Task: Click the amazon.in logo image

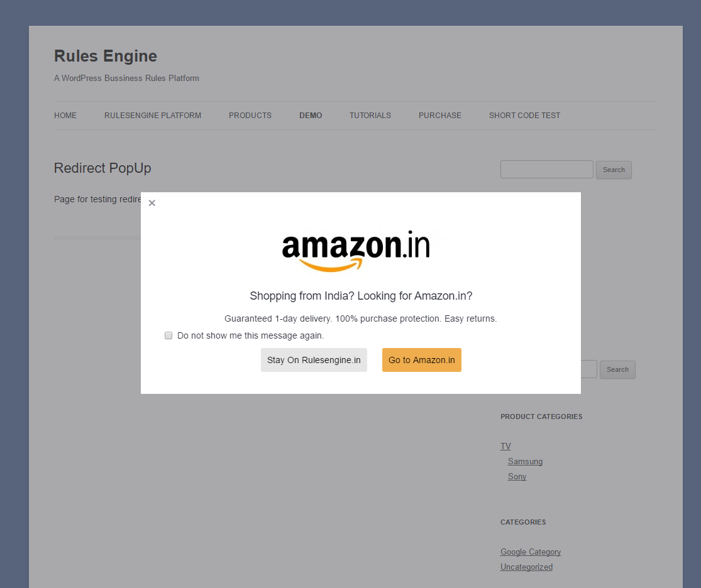Action: (356, 251)
